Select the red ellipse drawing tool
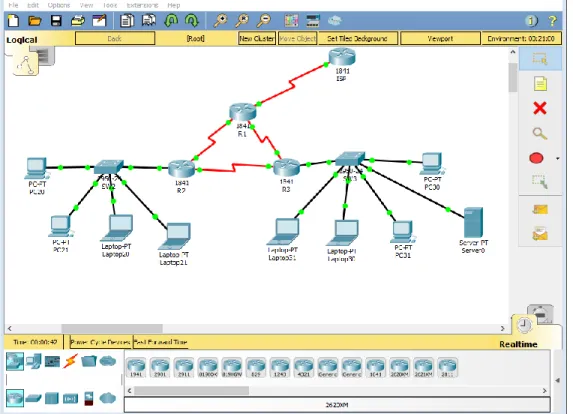This screenshot has height=414, width=573. click(x=536, y=158)
